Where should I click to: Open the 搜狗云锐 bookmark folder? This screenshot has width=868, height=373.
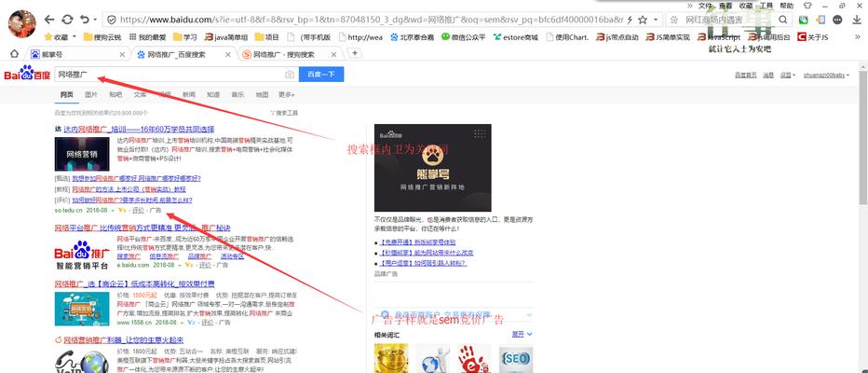click(x=102, y=37)
